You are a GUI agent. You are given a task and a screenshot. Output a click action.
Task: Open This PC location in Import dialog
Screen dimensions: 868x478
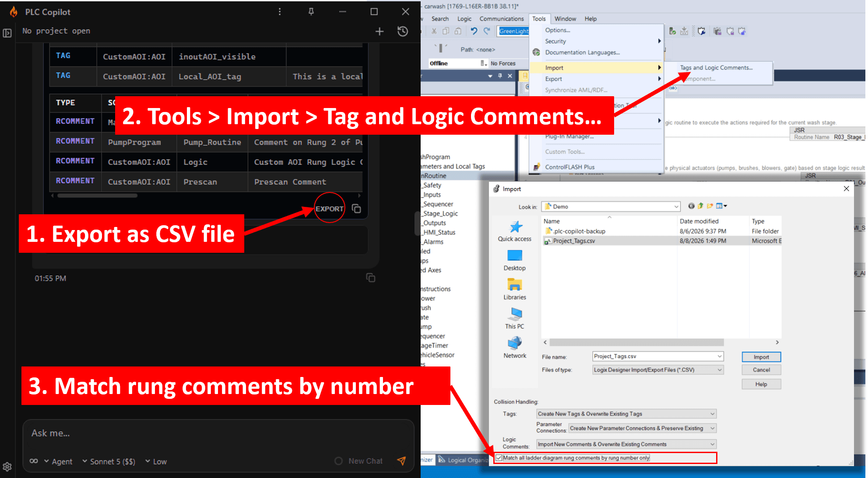pyautogui.click(x=514, y=319)
